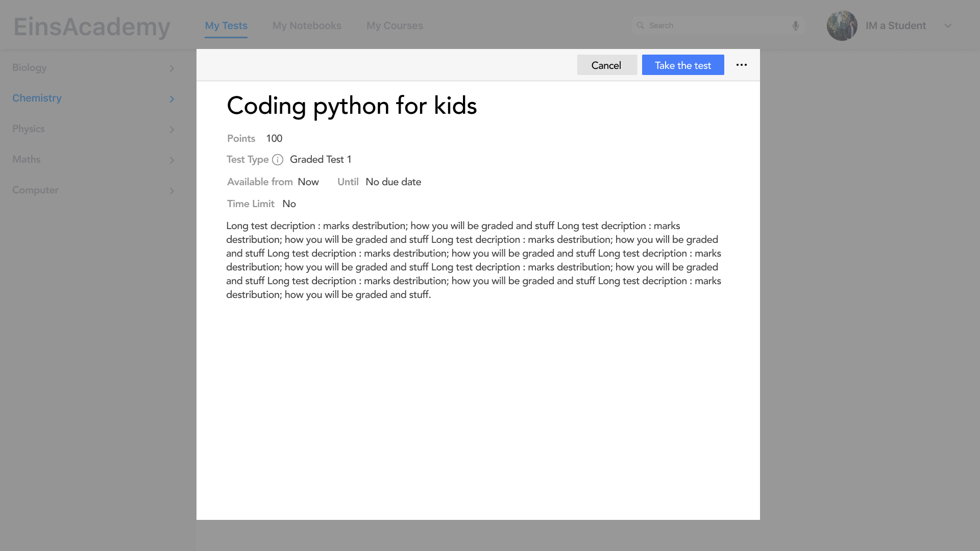Image resolution: width=980 pixels, height=551 pixels.
Task: Expand the Chemistry chevron arrow
Action: [x=172, y=99]
